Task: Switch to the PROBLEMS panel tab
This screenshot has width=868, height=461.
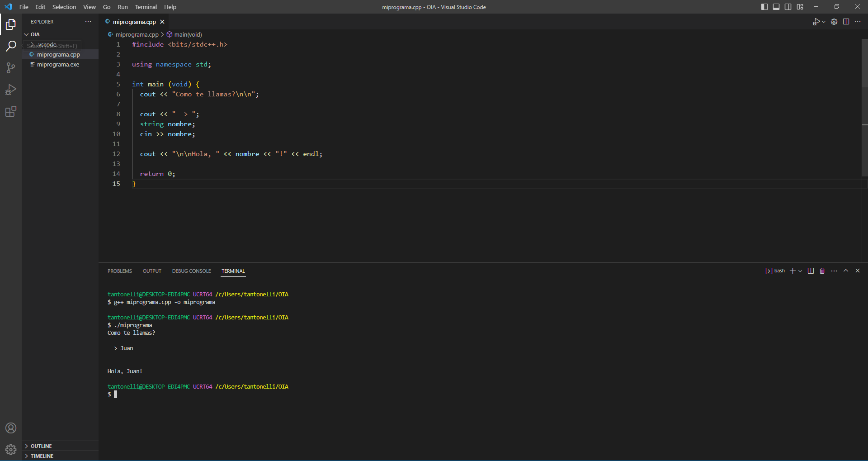Action: [x=120, y=271]
